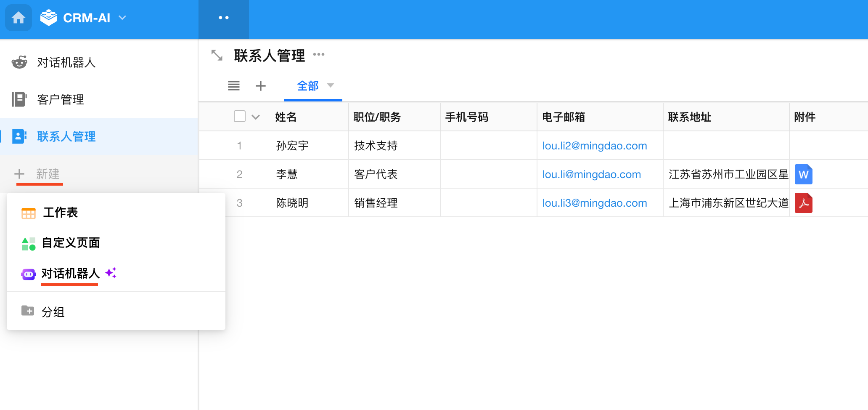Open the PDF attachment in 陈晓明 row

click(803, 203)
